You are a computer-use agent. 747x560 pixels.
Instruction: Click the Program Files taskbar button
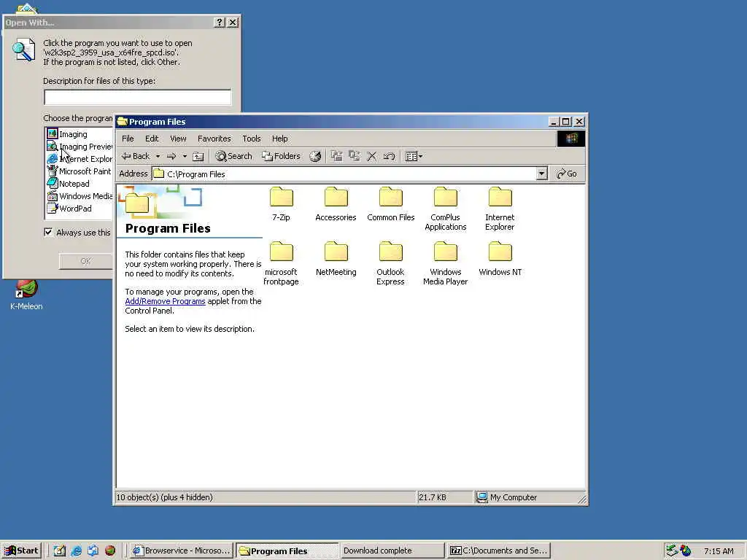tap(287, 551)
